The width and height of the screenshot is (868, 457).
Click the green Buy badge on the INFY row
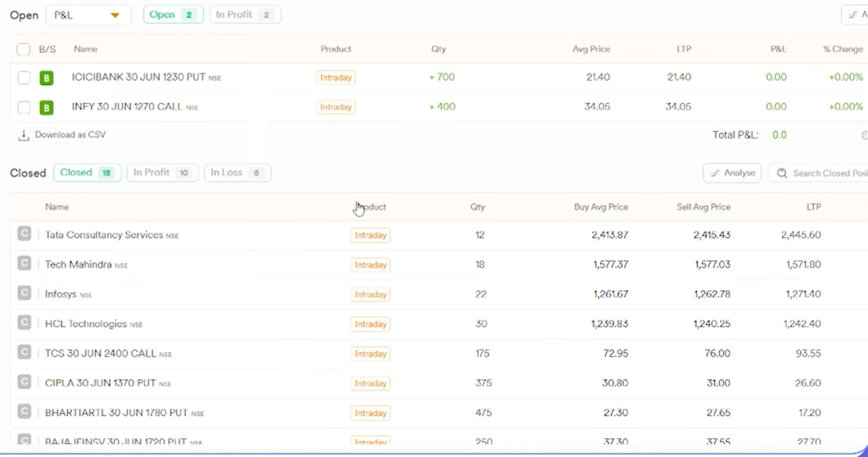click(47, 107)
